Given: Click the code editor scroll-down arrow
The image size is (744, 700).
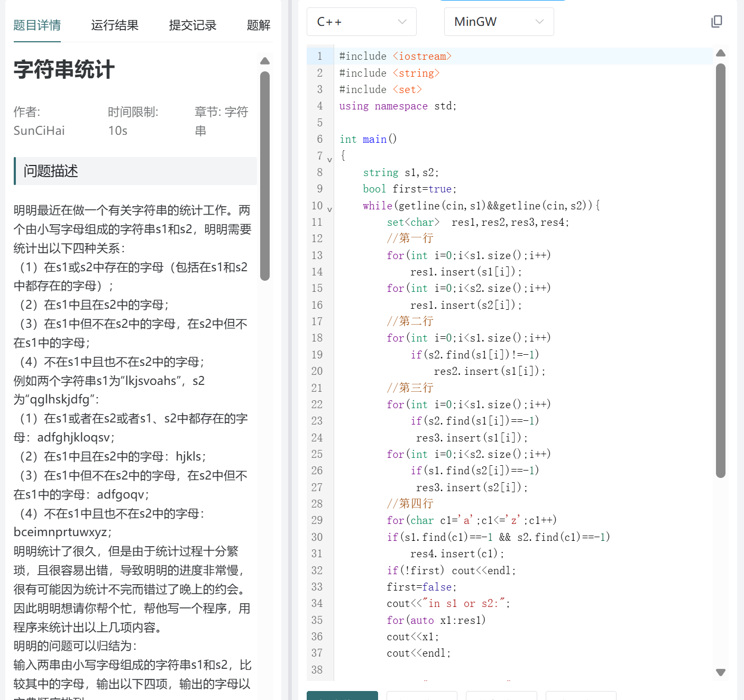Looking at the screenshot, I should 720,673.
